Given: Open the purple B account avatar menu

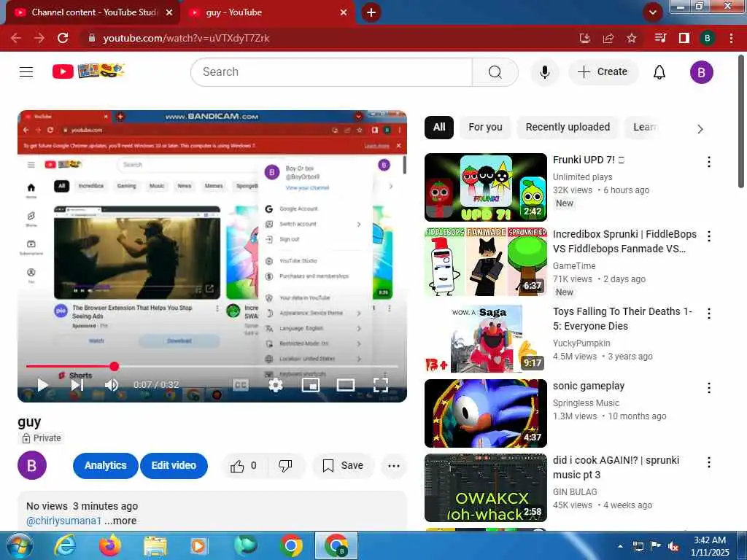Looking at the screenshot, I should 701,72.
